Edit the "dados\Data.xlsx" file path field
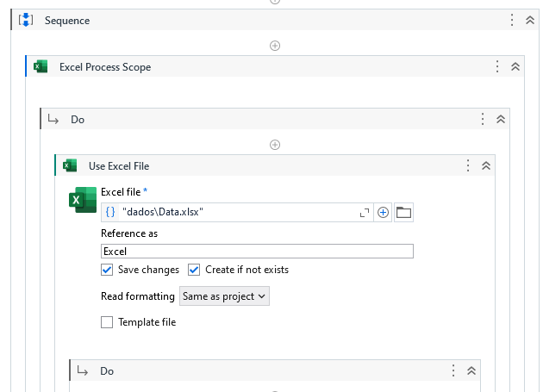 (x=237, y=212)
